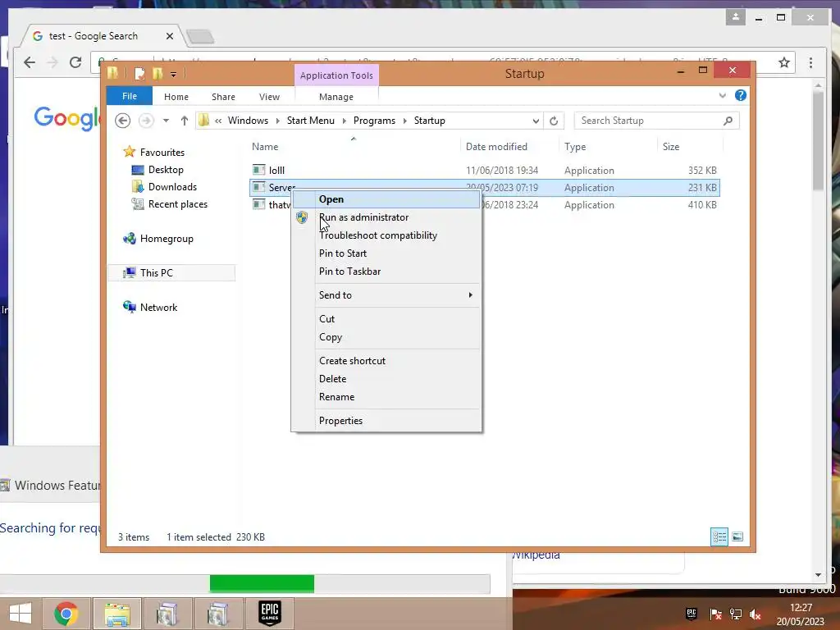Open Epic Games from the taskbar
Screen dimensions: 840x630
coord(269,614)
